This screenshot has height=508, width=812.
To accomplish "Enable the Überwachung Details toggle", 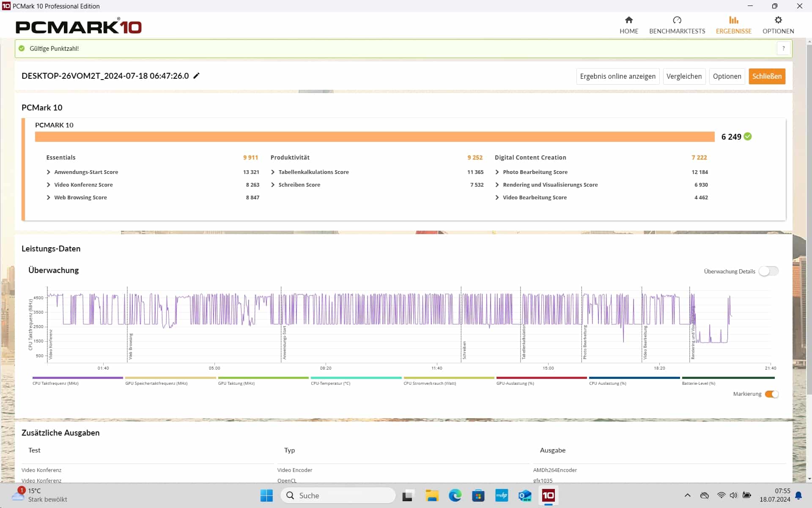I will point(768,271).
